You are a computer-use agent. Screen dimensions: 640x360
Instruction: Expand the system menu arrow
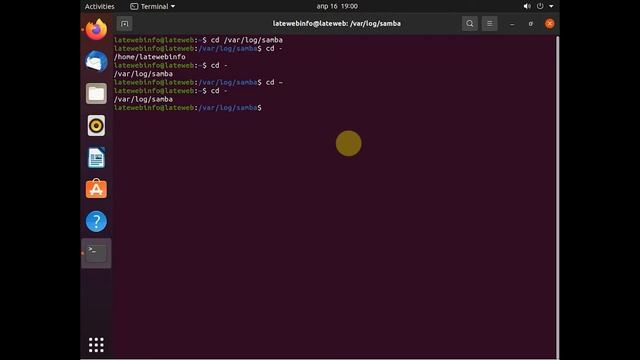pos(551,6)
